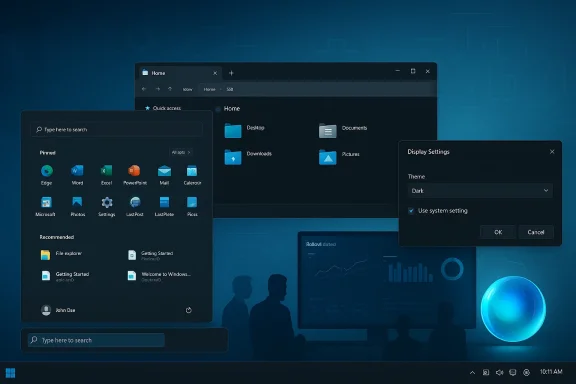Launch the Photos app
576x384 pixels.
tap(77, 202)
